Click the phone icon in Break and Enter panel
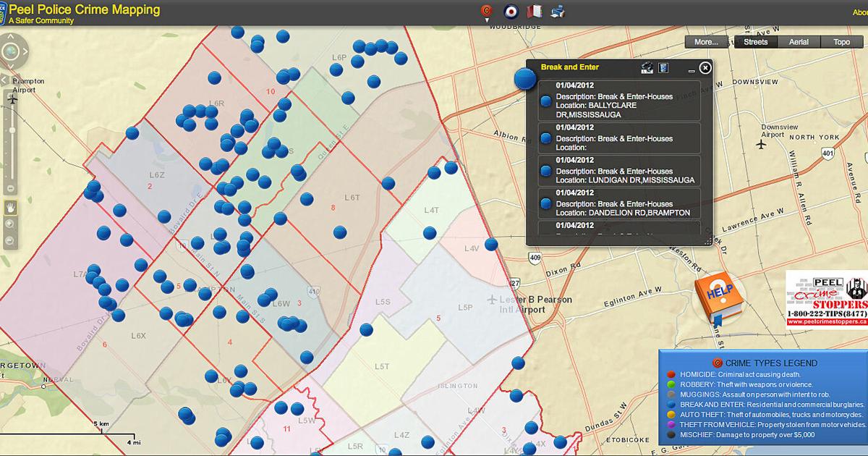 [x=647, y=67]
